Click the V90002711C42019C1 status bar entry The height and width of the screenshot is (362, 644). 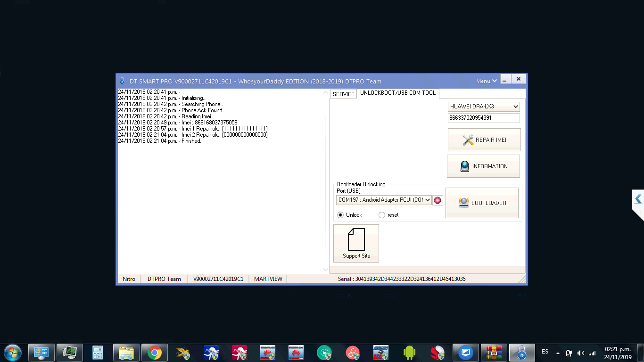(x=218, y=279)
